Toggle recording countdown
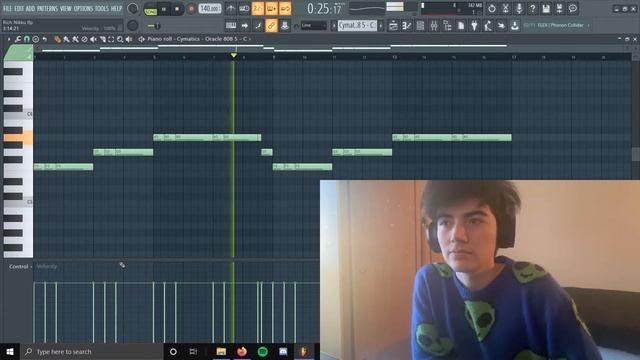The image size is (640, 360). tap(258, 9)
